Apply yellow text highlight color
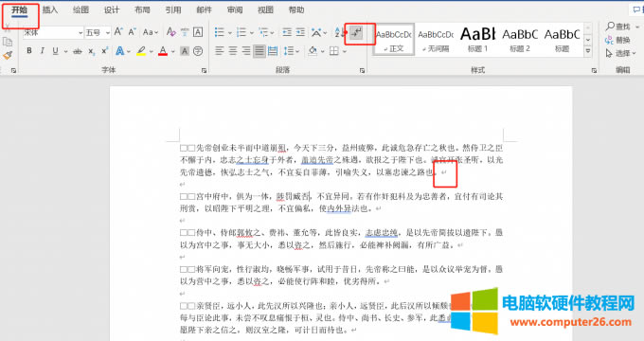 coord(142,51)
